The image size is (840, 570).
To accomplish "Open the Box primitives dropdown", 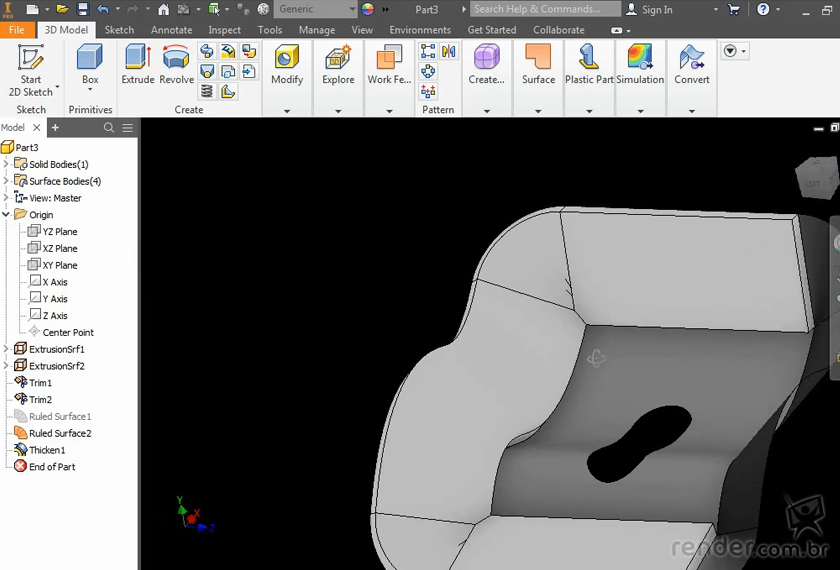I will (x=90, y=91).
